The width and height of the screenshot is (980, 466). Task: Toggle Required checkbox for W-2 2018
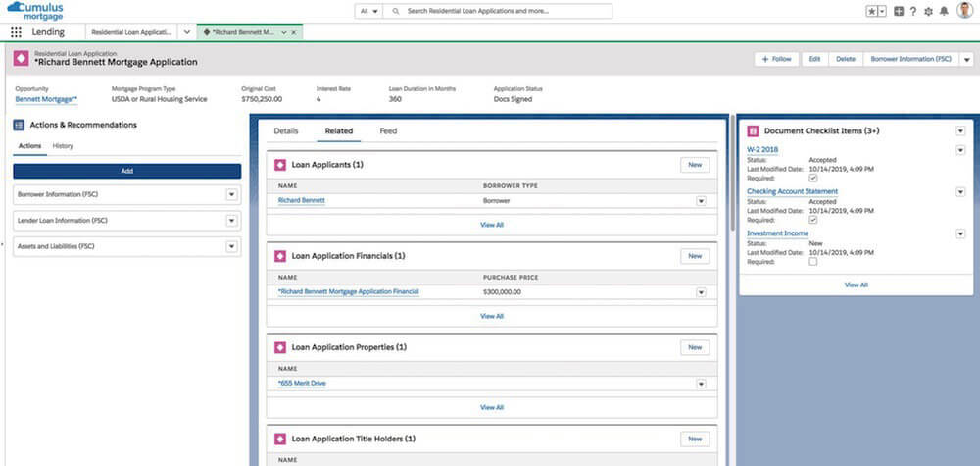coord(812,179)
